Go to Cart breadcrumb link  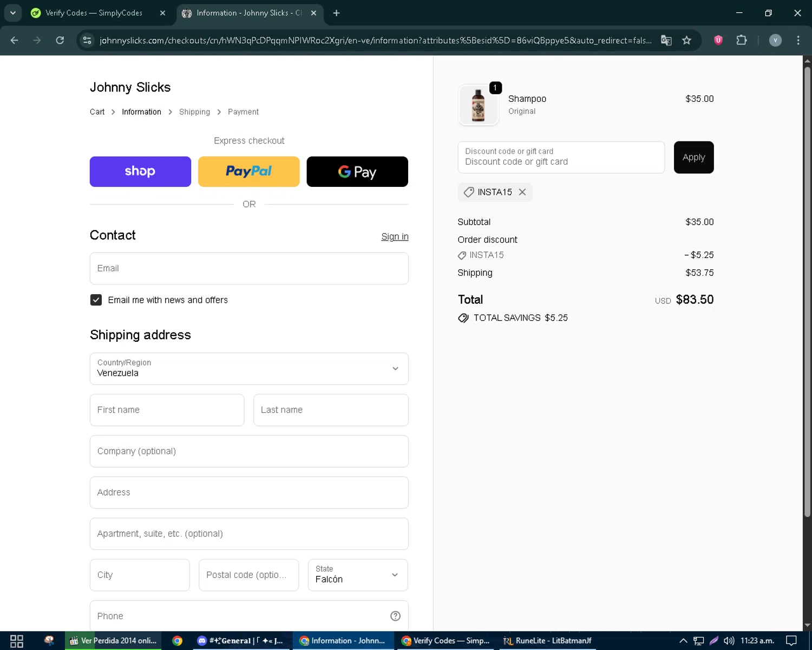pyautogui.click(x=97, y=112)
